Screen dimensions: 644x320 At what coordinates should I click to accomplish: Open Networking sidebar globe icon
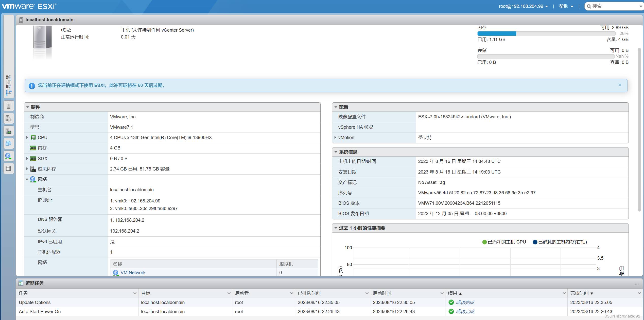[x=9, y=156]
